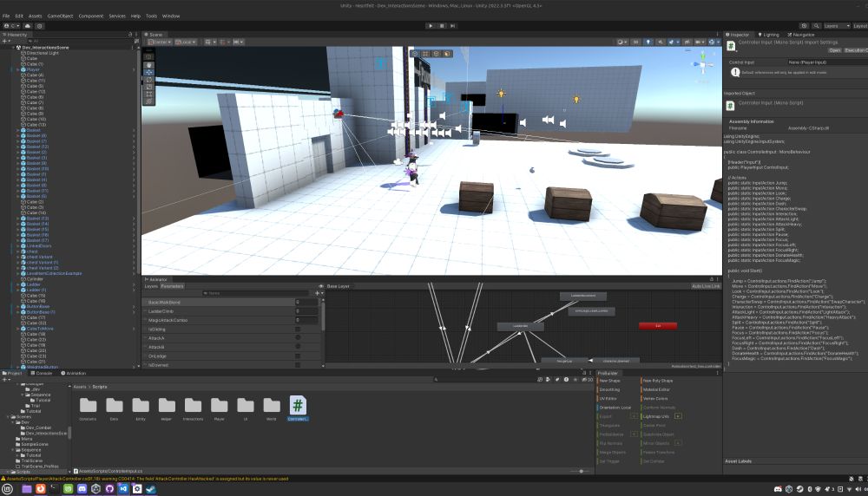The width and height of the screenshot is (868, 496).
Task: Toggle the IsGliding parameter checkbox
Action: click(x=298, y=329)
